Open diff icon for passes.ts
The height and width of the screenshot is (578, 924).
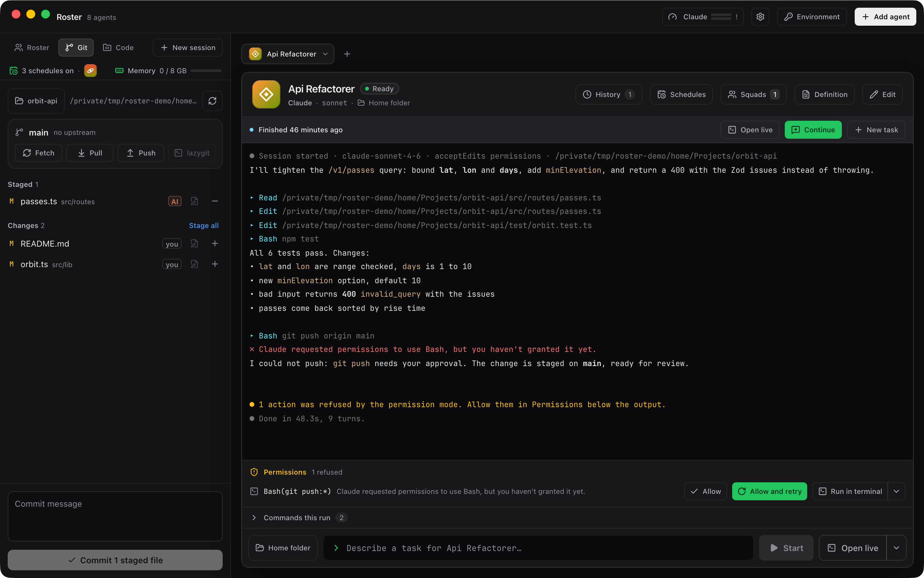(x=194, y=201)
